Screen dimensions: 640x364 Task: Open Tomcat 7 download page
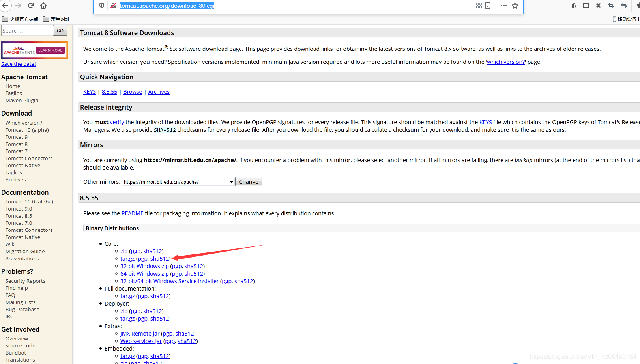(x=16, y=151)
